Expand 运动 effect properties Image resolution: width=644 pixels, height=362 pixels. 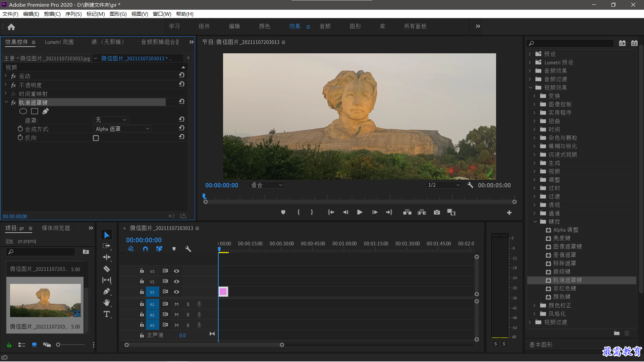(x=6, y=76)
